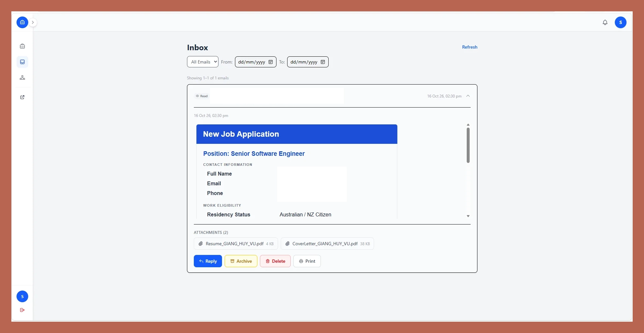
Task: Open the Inbox sidebar icon
Action: coord(22,62)
